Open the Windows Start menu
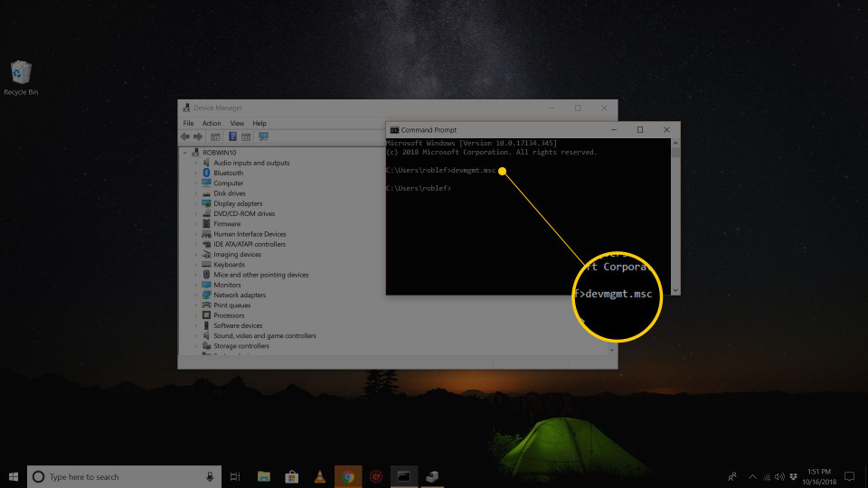Viewport: 868px width, 488px height. (14, 477)
